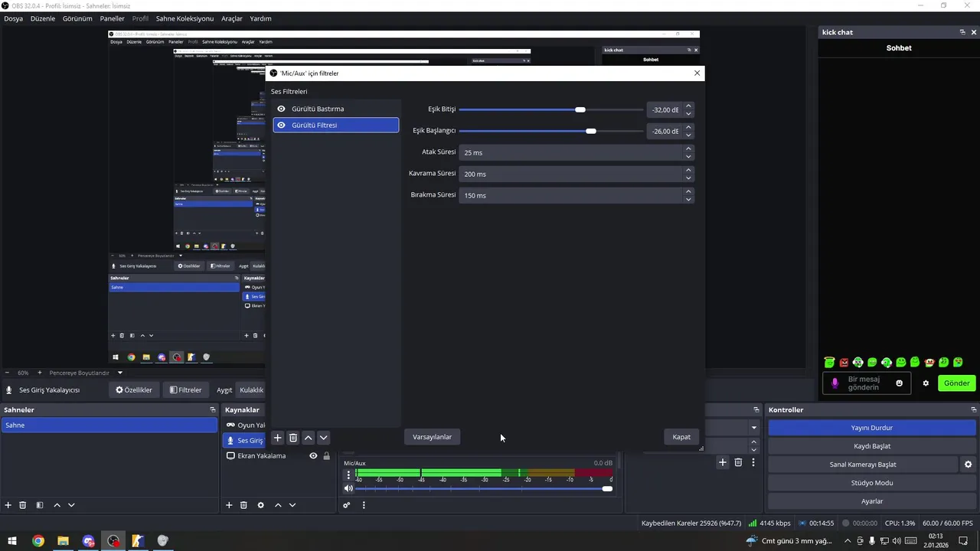This screenshot has height=551, width=980.
Task: Decrease the Bırakma Süresi value
Action: (688, 200)
